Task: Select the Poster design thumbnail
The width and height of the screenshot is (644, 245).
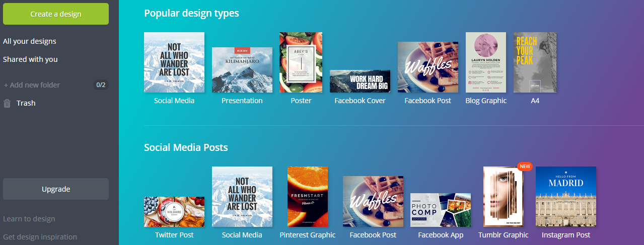Action: 301,62
